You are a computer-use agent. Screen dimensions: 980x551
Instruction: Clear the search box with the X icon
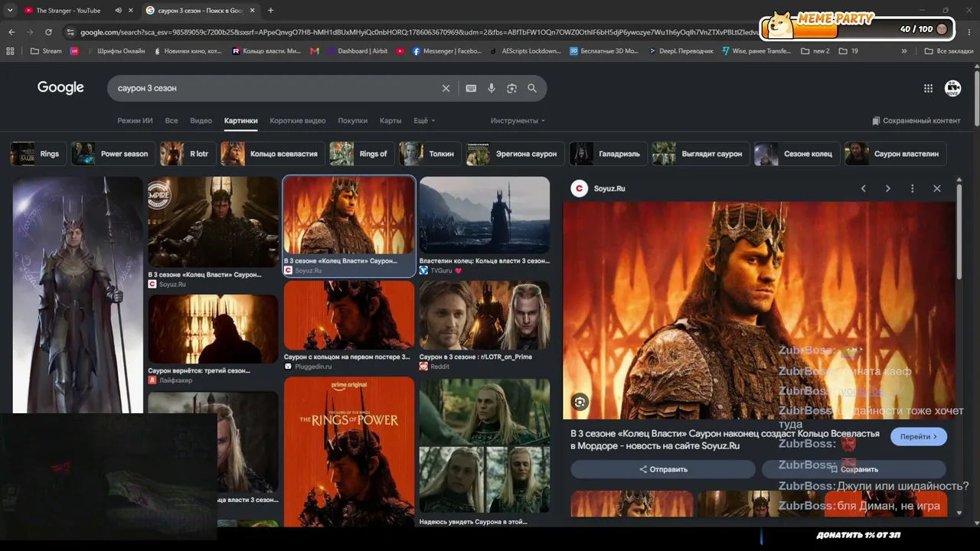coord(446,88)
